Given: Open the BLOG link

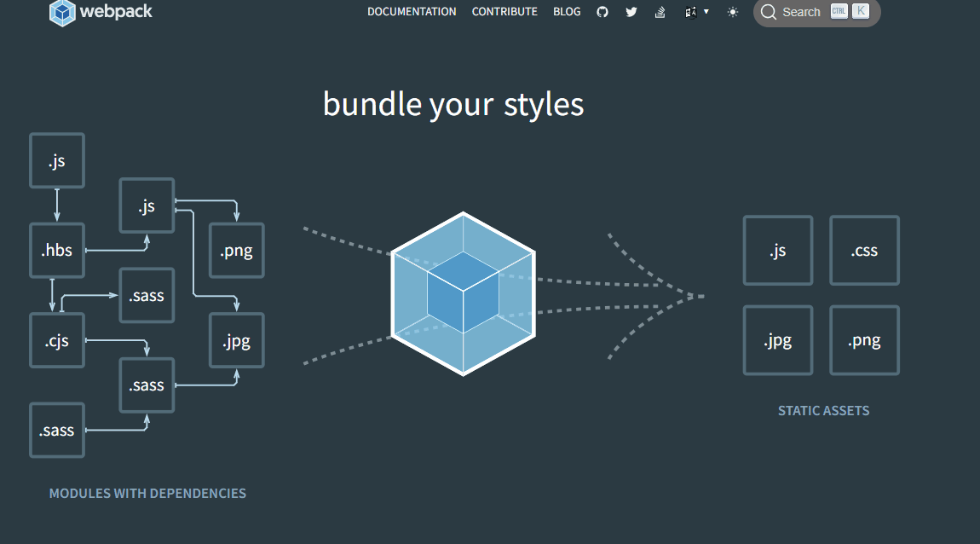Looking at the screenshot, I should tap(567, 11).
